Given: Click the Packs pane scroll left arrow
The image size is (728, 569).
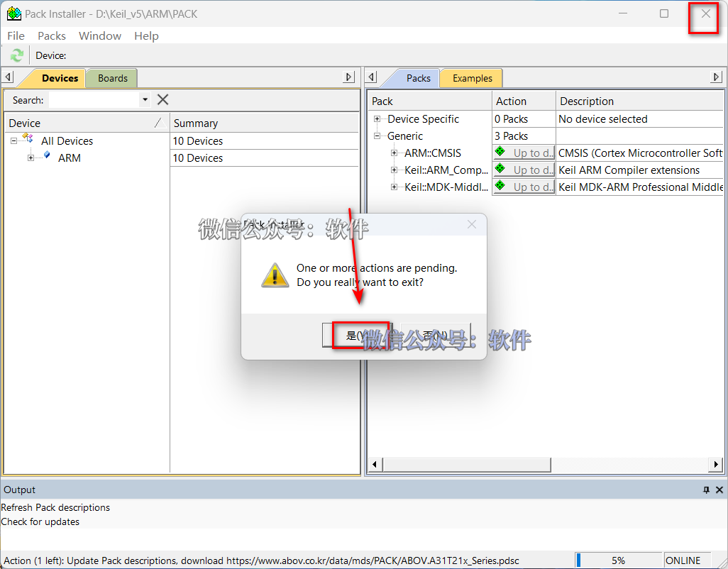Looking at the screenshot, I should (x=375, y=464).
